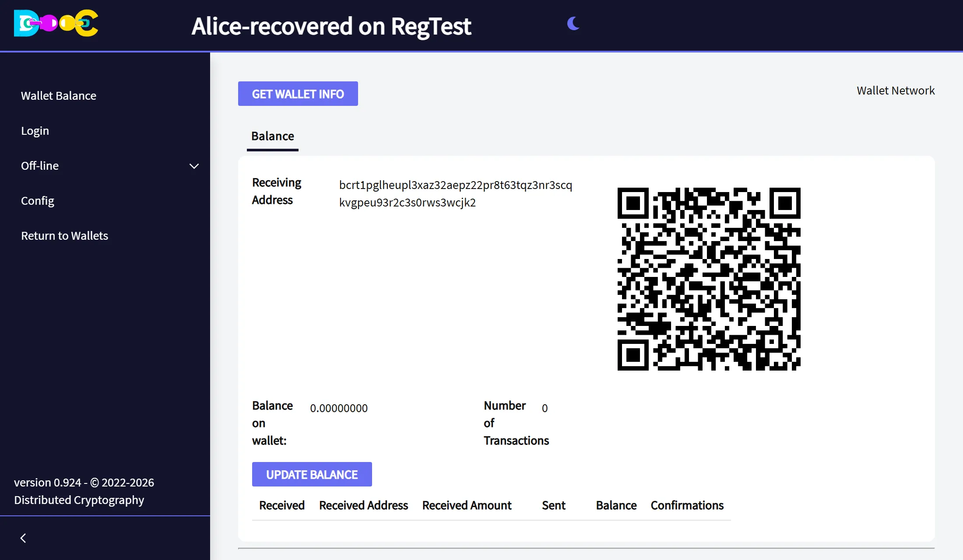Toggle dark mode with the moon icon
The height and width of the screenshot is (560, 963).
click(x=573, y=23)
